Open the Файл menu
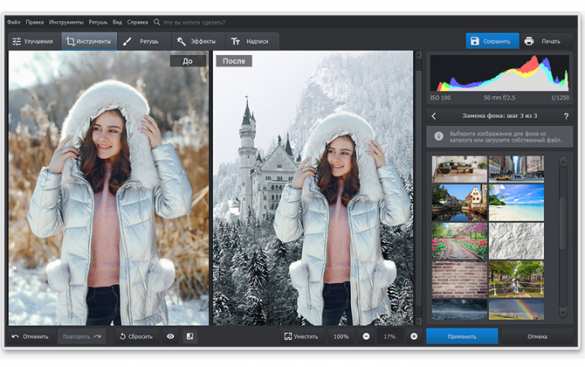585x367 pixels. [13, 22]
